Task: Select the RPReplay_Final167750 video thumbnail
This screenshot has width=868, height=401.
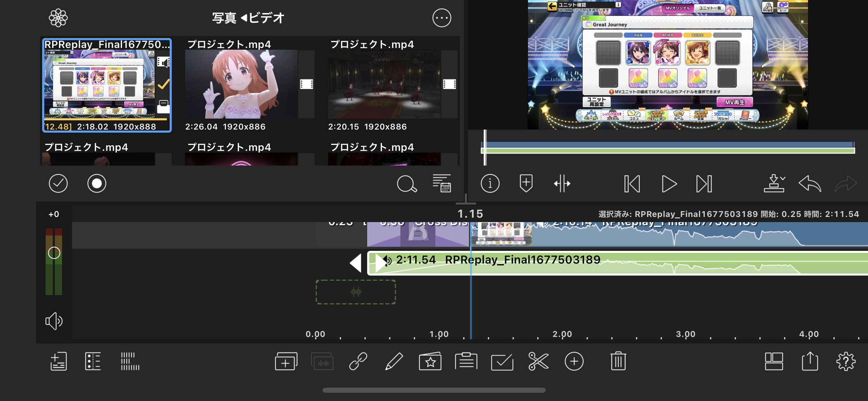Action: point(107,85)
